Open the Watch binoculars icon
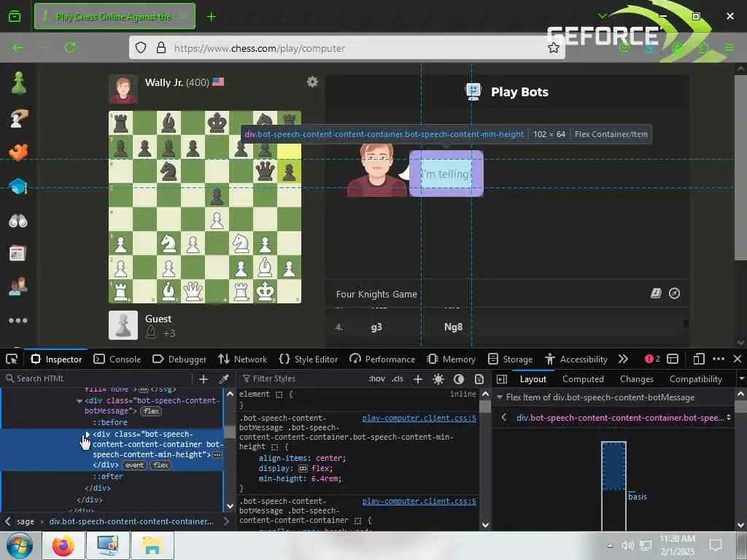 point(18,220)
